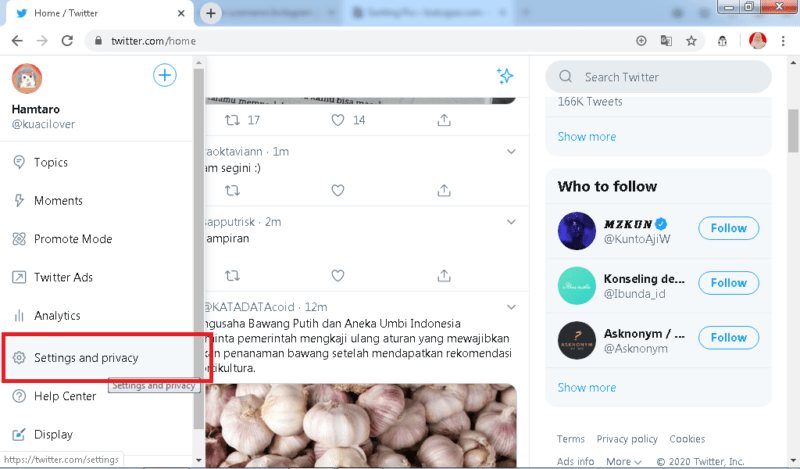
Task: Open Twitter Ads menu entry
Action: coord(97,277)
